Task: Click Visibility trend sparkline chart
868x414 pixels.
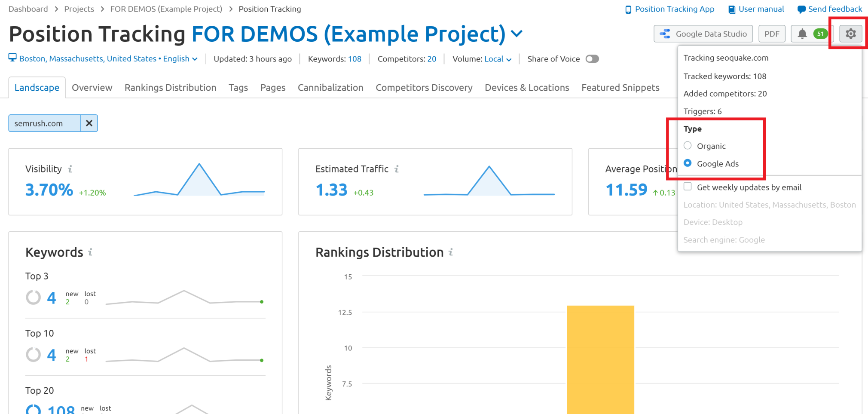Action: pos(199,180)
